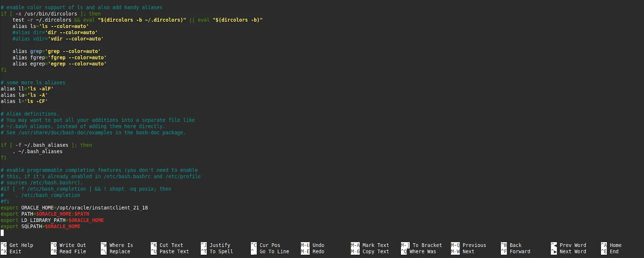Click the alias grep='grep --color=auto' line
Image resolution: width=644 pixels, height=258 pixels.
point(56,51)
